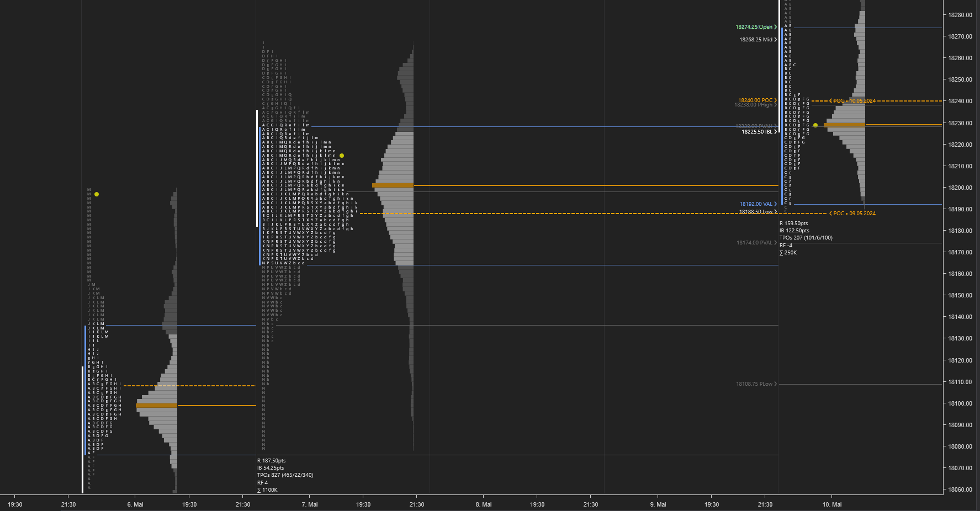Click the 8. Mai date on time axis

(x=483, y=504)
